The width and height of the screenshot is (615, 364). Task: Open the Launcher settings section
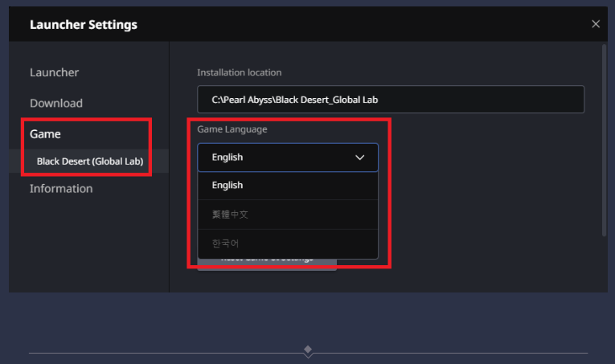(54, 72)
